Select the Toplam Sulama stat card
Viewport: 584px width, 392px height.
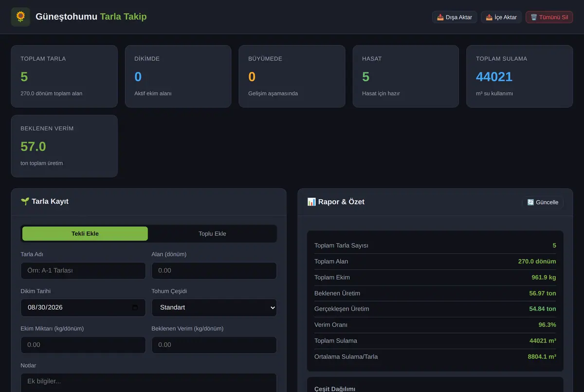coord(520,76)
